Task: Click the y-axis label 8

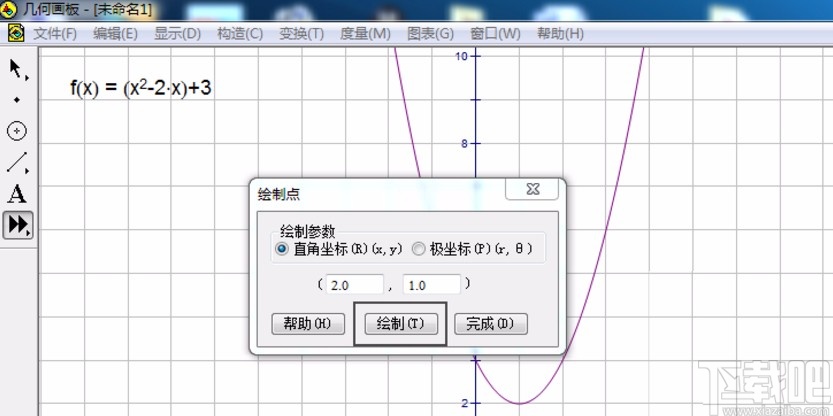Action: [x=463, y=143]
